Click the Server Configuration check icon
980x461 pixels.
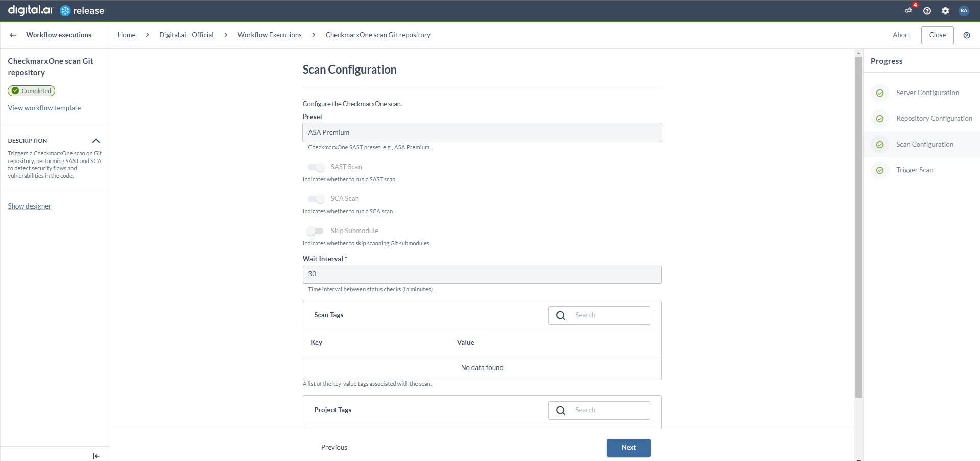click(x=880, y=93)
